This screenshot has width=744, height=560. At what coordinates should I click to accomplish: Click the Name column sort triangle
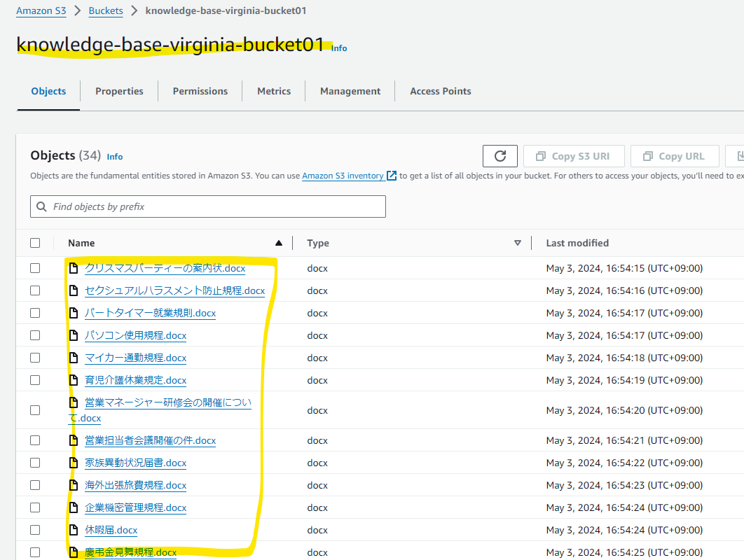[278, 242]
